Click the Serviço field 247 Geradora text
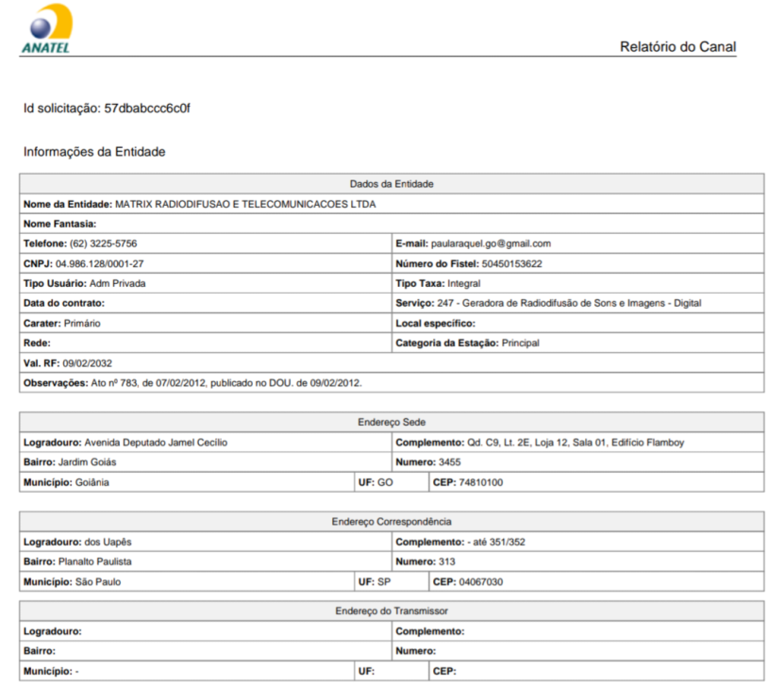Screen dimensions: 784x687 pos(569,303)
